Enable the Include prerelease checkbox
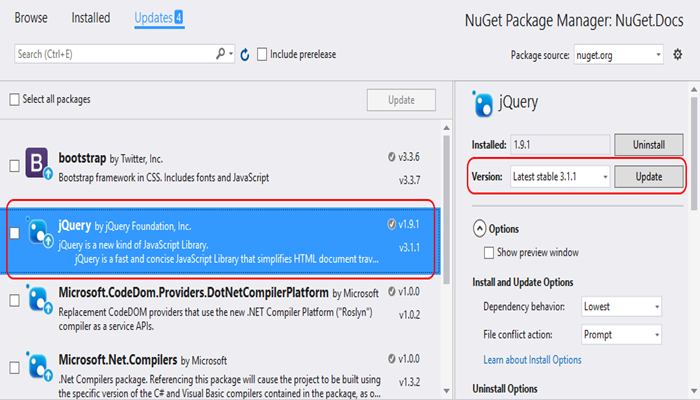 262,54
